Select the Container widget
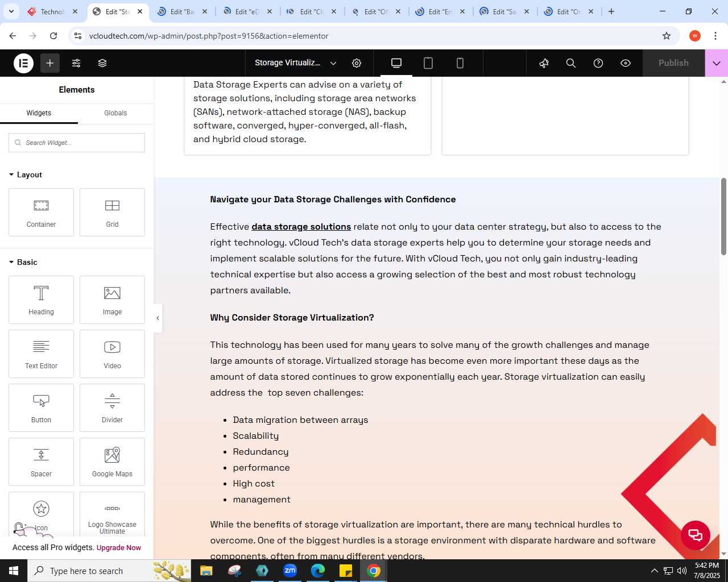Screen dimensions: 728x582 pos(41,212)
